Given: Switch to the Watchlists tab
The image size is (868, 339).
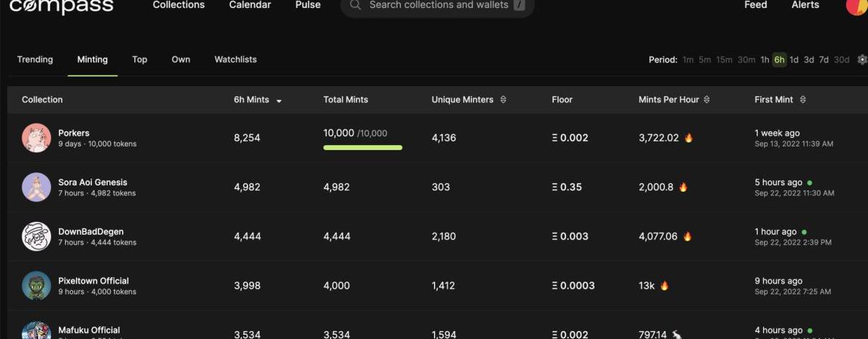Looking at the screenshot, I should click(235, 60).
